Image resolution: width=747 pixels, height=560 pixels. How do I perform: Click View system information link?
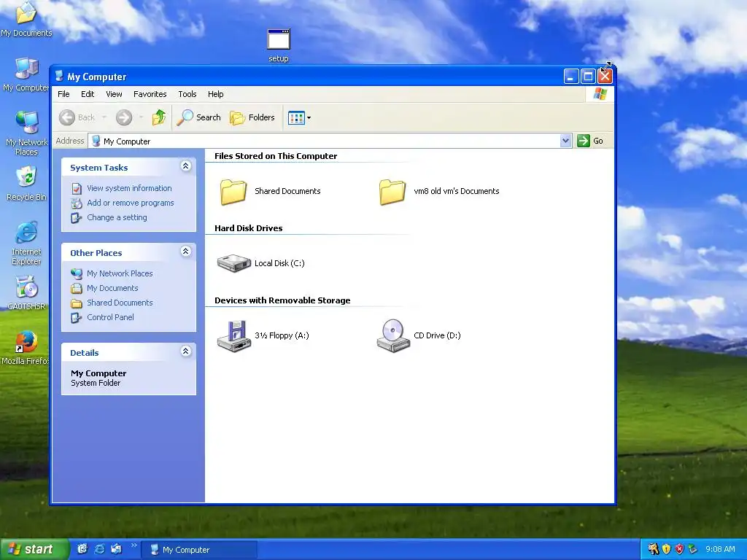[x=129, y=188]
